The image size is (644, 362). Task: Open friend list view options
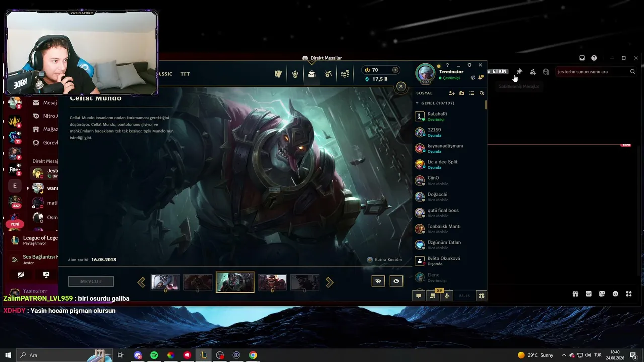(472, 93)
